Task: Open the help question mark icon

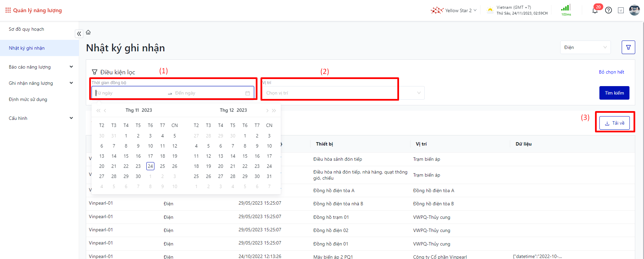Action: click(609, 10)
